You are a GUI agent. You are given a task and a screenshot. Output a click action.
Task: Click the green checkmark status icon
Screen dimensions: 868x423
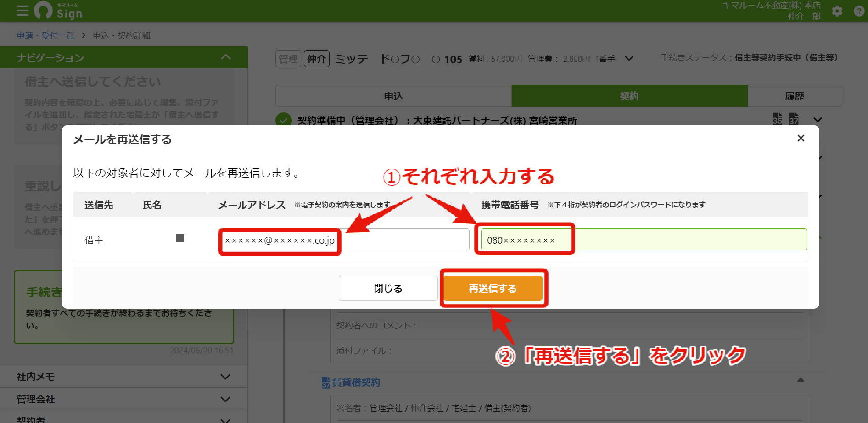click(284, 120)
